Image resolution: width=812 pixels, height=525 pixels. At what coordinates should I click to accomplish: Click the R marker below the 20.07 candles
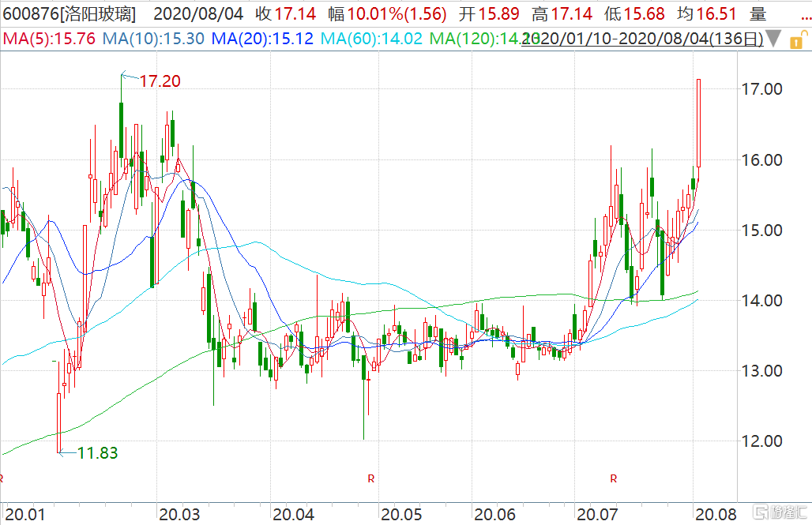(613, 478)
